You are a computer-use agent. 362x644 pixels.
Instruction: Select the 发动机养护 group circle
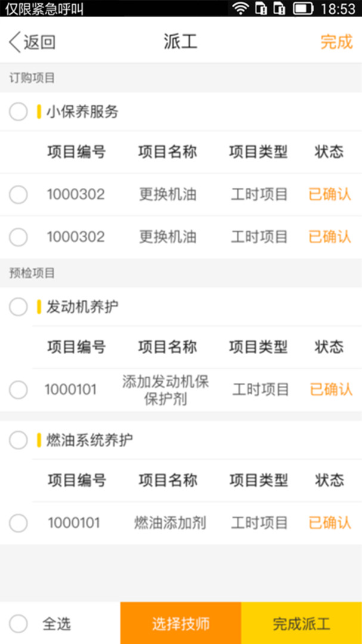18,307
